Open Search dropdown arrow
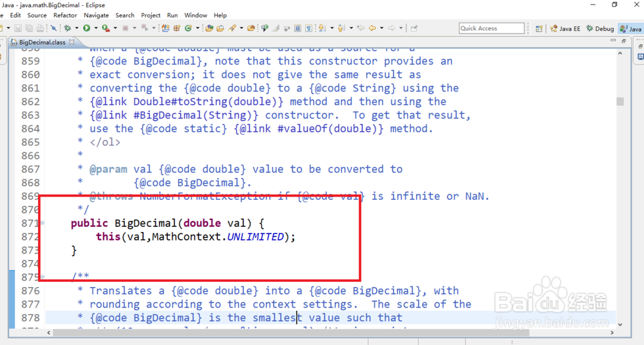The height and width of the screenshot is (345, 644). coord(241,28)
